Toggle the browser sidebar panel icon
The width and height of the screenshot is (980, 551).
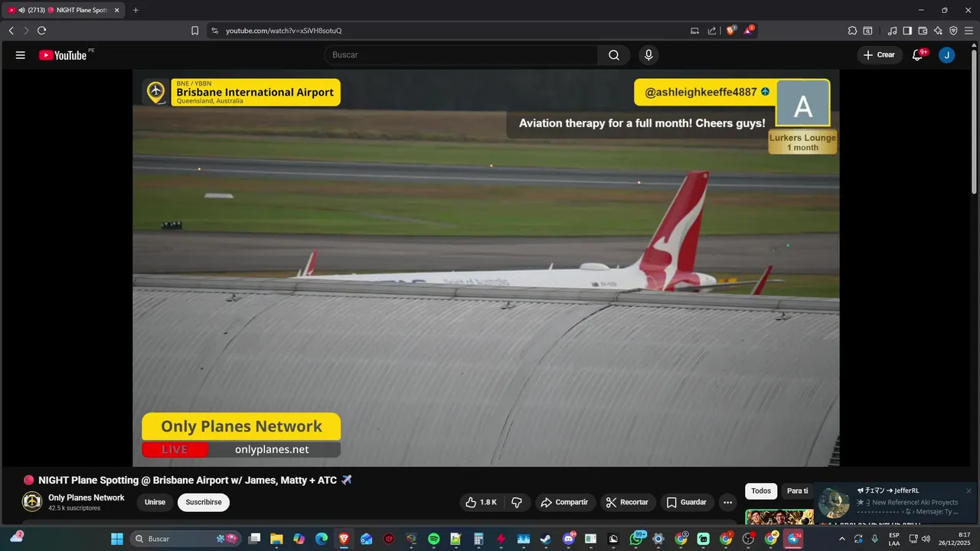click(907, 31)
